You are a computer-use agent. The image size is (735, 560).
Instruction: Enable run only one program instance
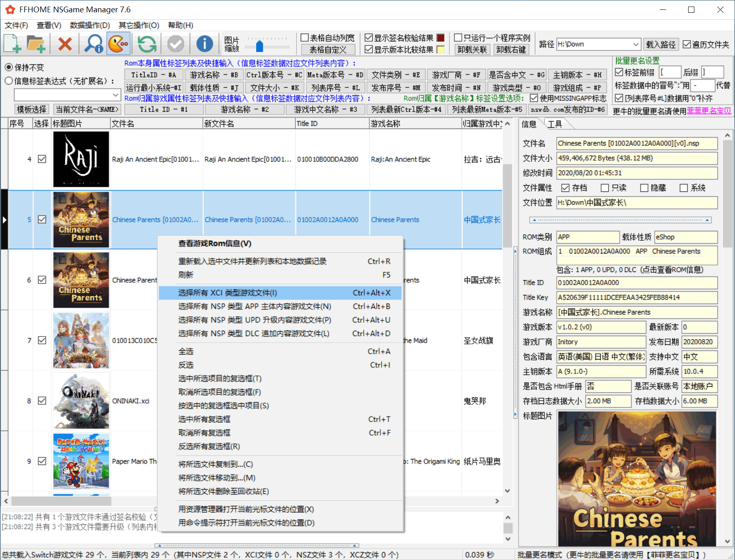[458, 38]
